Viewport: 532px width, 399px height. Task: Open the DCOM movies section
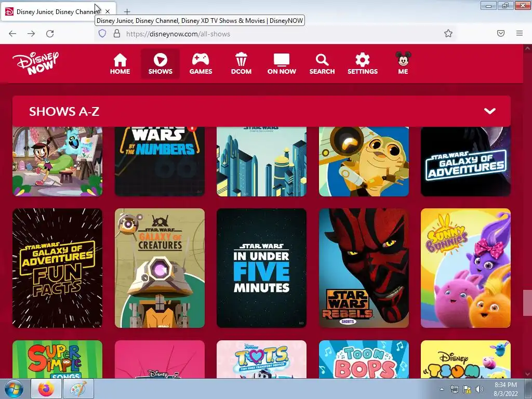(x=241, y=64)
